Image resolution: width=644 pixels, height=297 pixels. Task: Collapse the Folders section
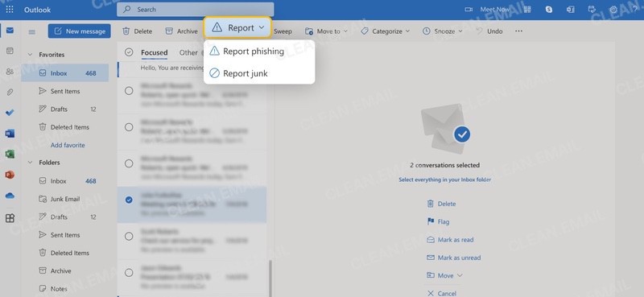point(30,163)
